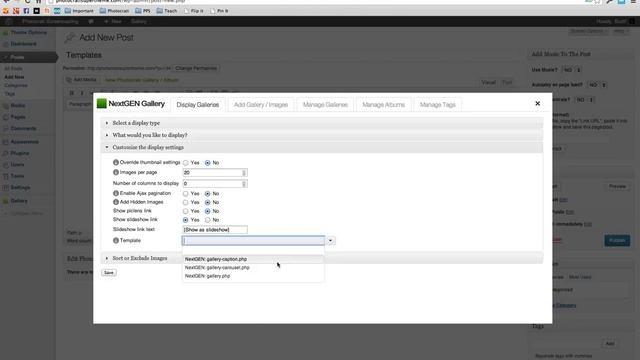Click Add Media button in background editor
Viewport: 640px width, 360px height.
(x=82, y=80)
